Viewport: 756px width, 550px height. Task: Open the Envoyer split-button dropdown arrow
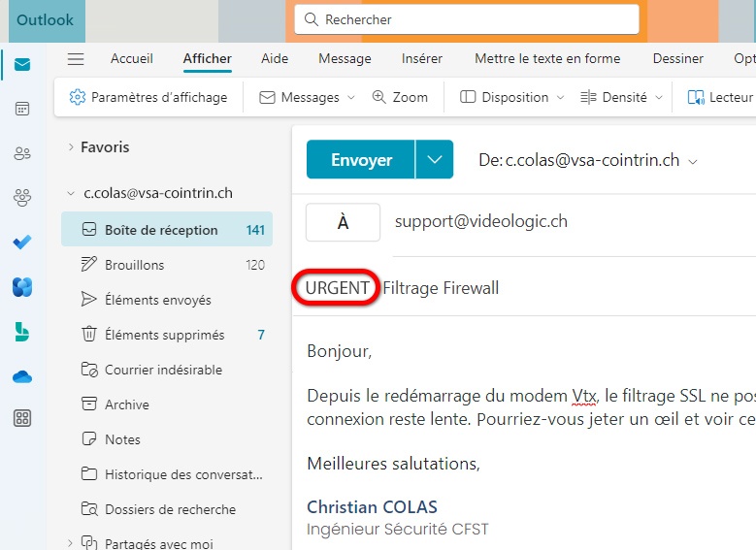[x=435, y=160]
